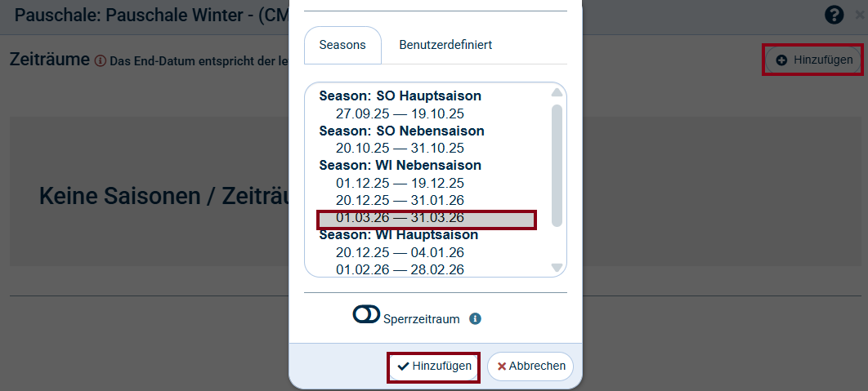Select period 20.10.25 — 31.10.25
The image size is (868, 391).
coord(400,148)
